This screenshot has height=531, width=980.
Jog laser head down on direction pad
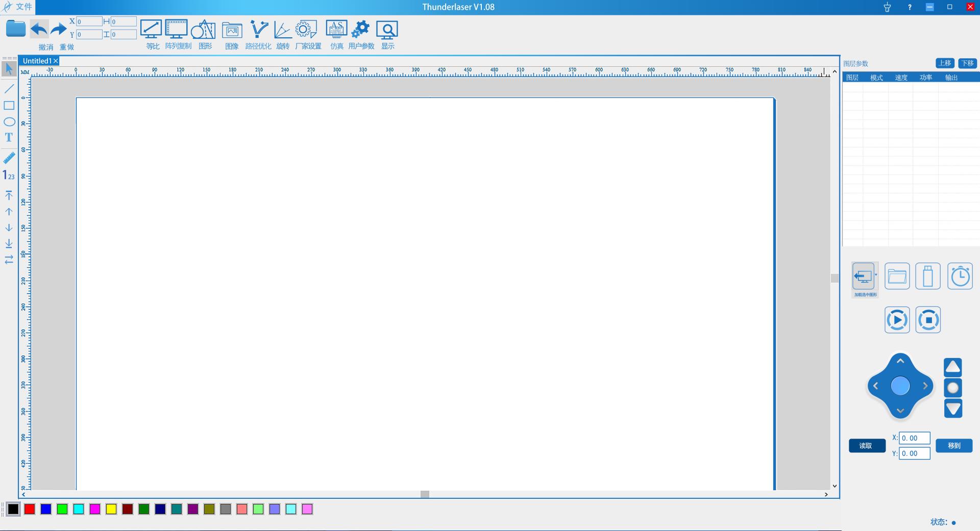click(900, 411)
